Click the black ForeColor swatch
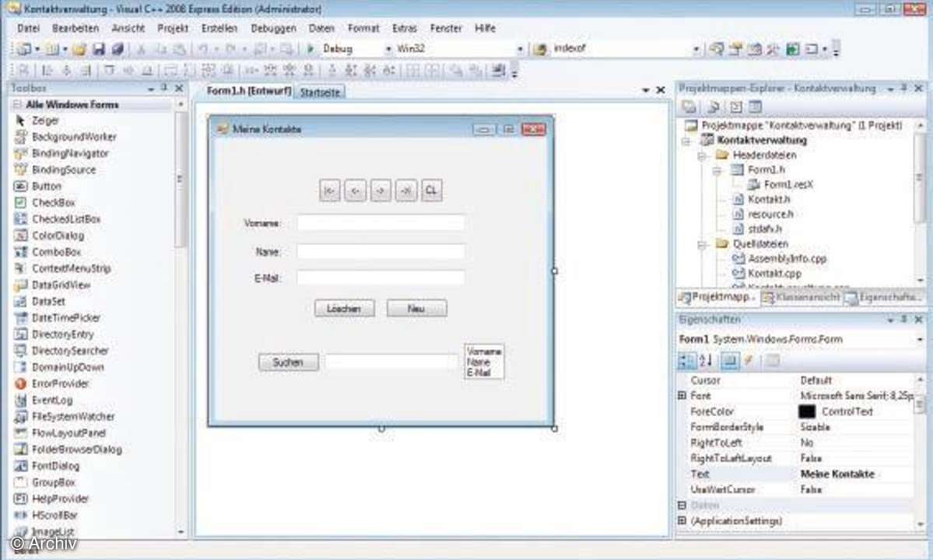 point(807,411)
